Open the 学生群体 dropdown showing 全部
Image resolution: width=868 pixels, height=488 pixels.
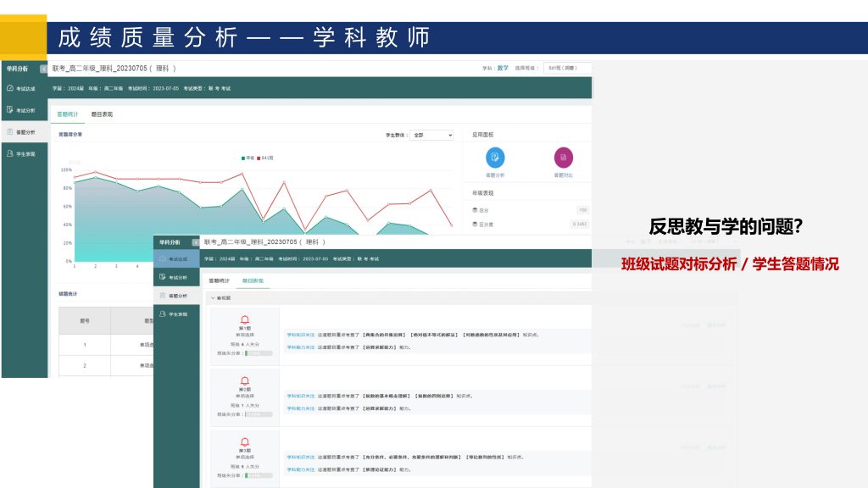[431, 135]
